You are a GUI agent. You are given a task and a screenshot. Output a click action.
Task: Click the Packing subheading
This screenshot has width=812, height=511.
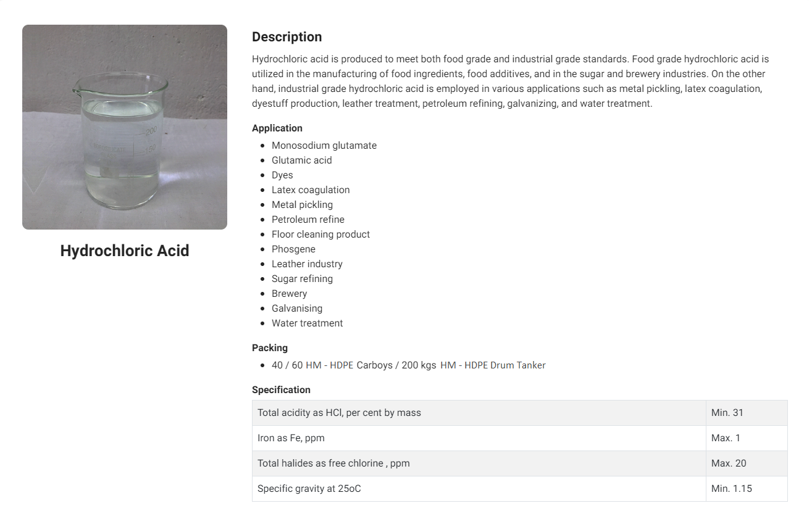tap(270, 348)
